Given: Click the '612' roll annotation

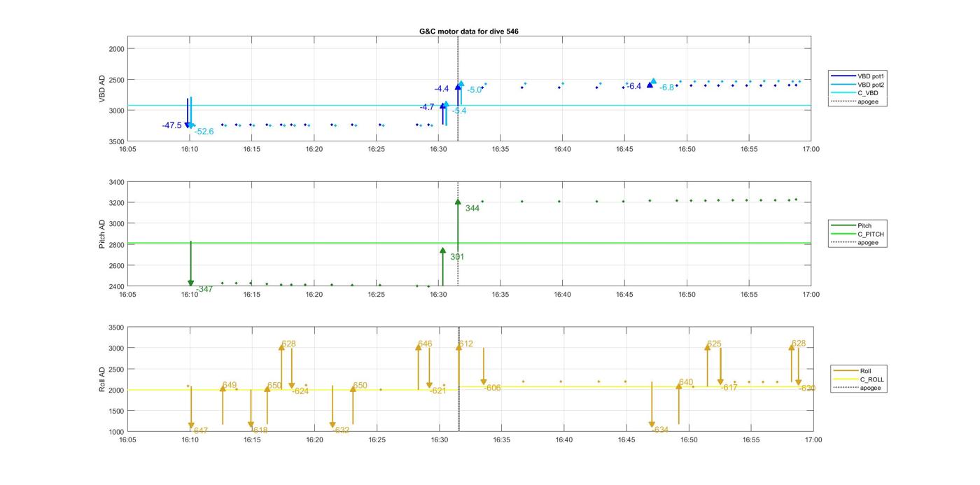Looking at the screenshot, I should click(466, 344).
